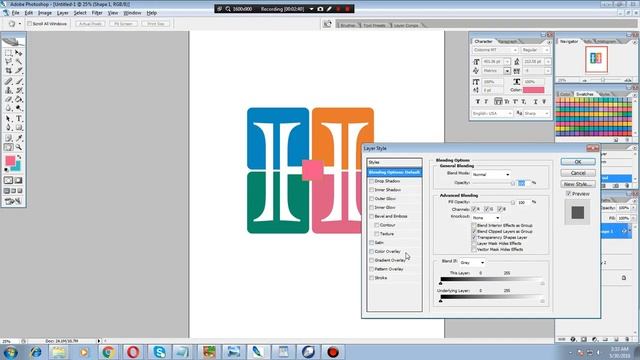The image size is (640, 360).
Task: Click the background color swatch in toolbox
Action: click(17, 167)
